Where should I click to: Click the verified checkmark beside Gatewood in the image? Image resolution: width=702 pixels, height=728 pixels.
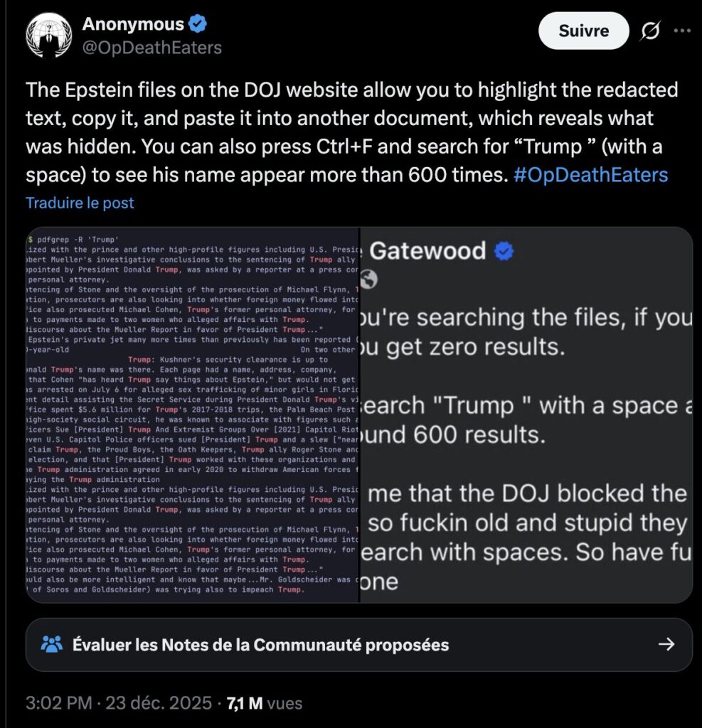tap(503, 250)
